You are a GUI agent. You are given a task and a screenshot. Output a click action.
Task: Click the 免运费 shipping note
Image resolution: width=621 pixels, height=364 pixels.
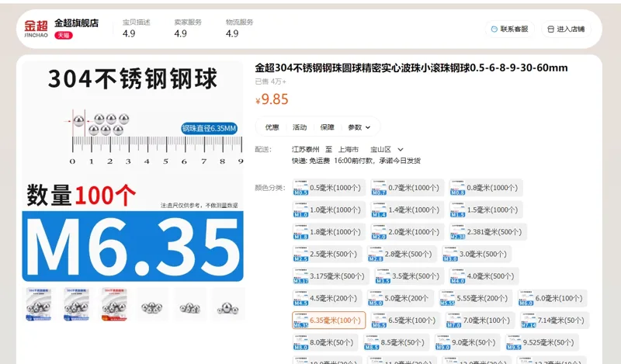pos(319,161)
